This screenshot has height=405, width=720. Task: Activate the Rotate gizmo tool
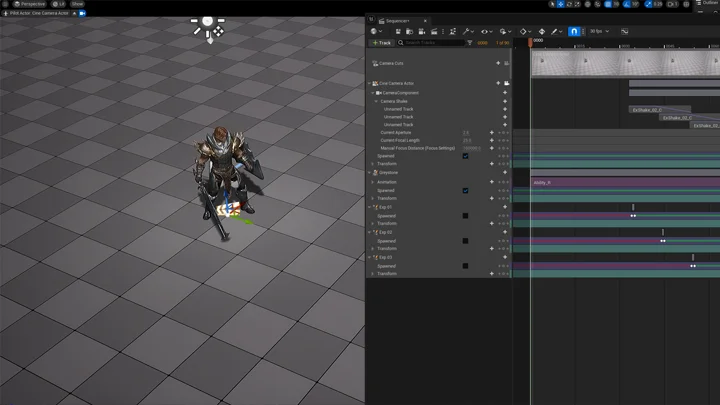[x=569, y=4]
